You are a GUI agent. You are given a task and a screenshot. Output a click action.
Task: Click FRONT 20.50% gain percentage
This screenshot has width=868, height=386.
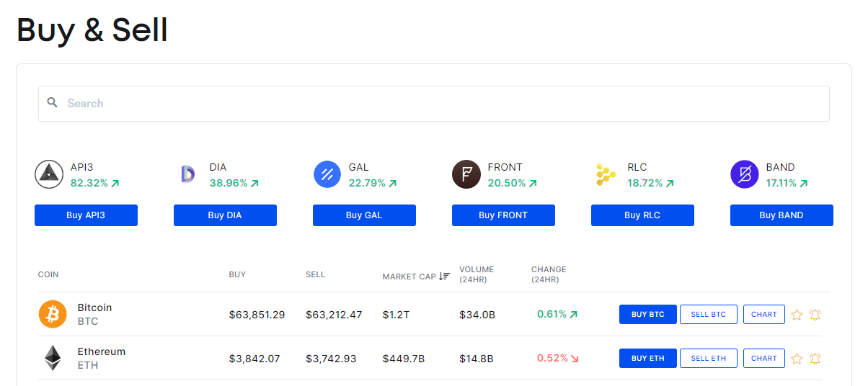(507, 183)
